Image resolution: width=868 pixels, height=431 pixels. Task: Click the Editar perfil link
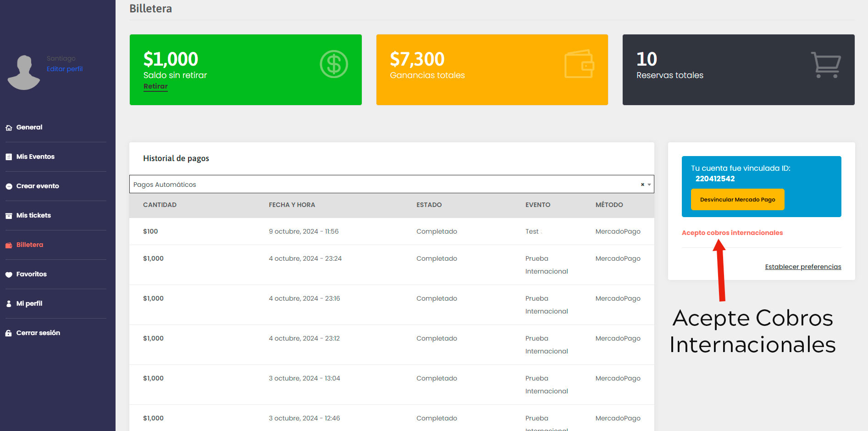pyautogui.click(x=65, y=69)
